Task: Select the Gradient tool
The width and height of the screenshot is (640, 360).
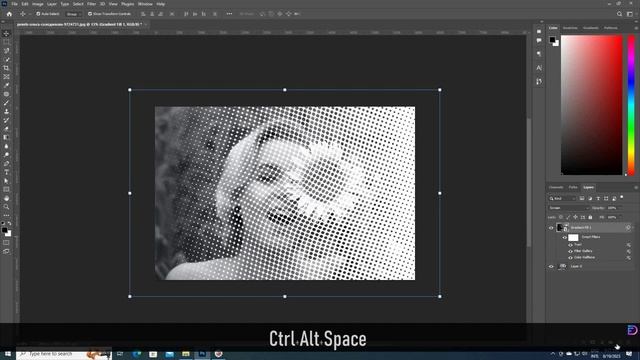Action: pos(6,138)
